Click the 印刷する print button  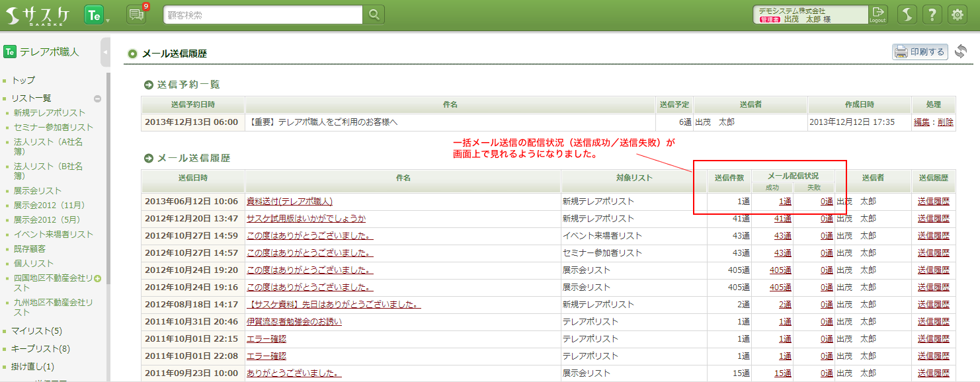point(920,52)
